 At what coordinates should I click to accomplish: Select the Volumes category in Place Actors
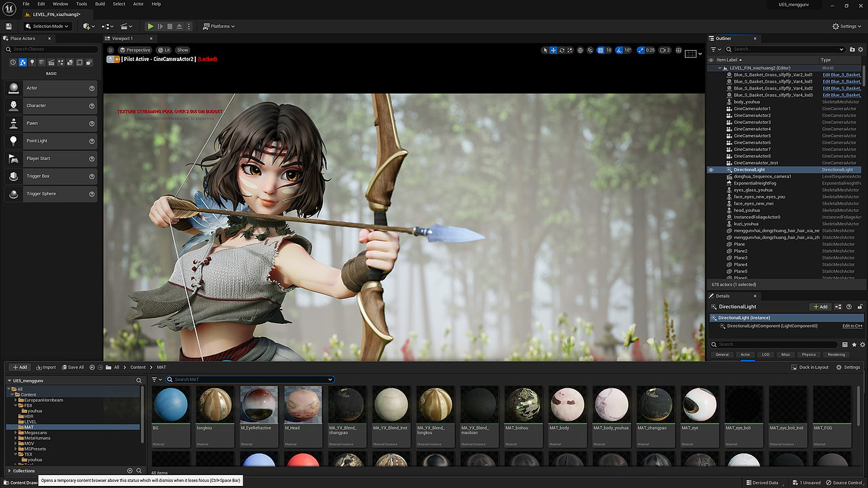coord(79,62)
